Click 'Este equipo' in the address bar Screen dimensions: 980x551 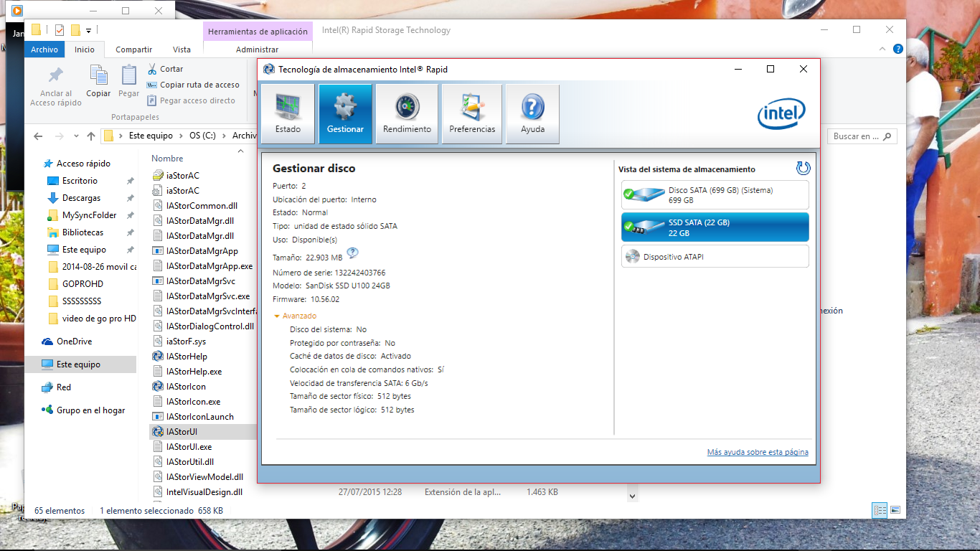(151, 136)
